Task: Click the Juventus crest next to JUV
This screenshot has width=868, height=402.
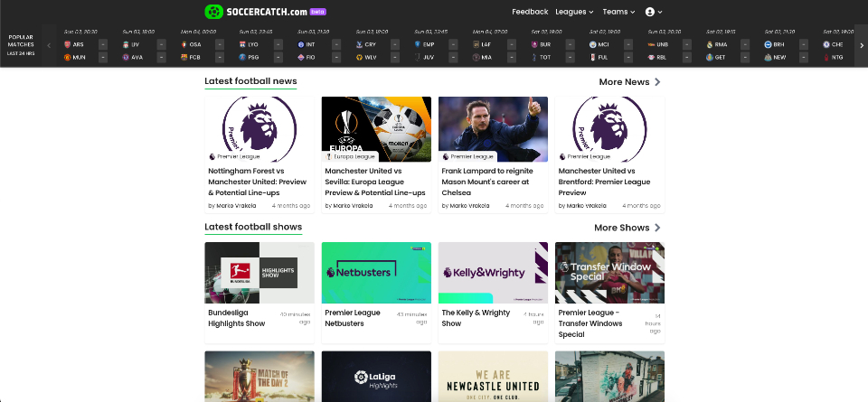Action: (x=418, y=57)
